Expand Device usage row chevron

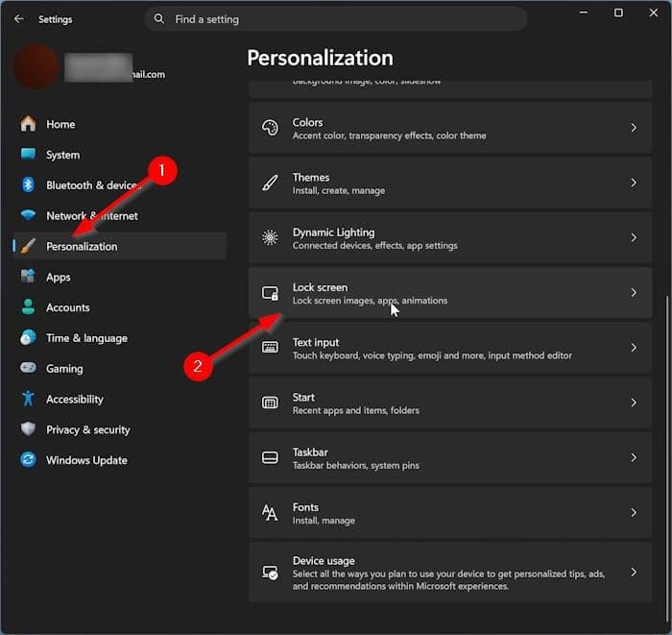click(x=634, y=573)
